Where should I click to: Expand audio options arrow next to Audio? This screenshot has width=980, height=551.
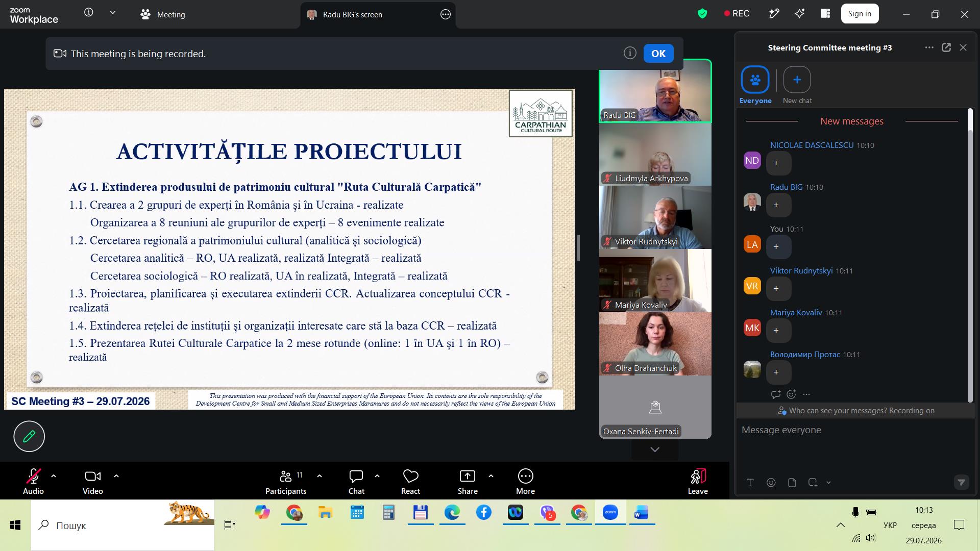[54, 476]
